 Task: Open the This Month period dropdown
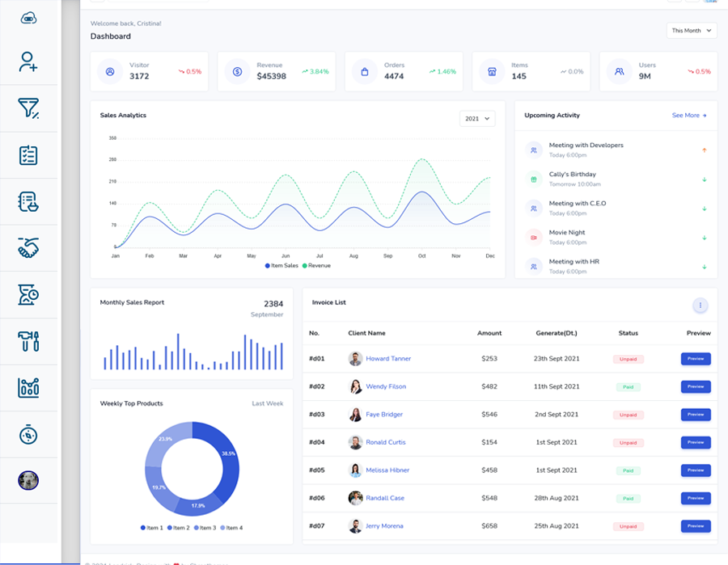click(x=692, y=31)
